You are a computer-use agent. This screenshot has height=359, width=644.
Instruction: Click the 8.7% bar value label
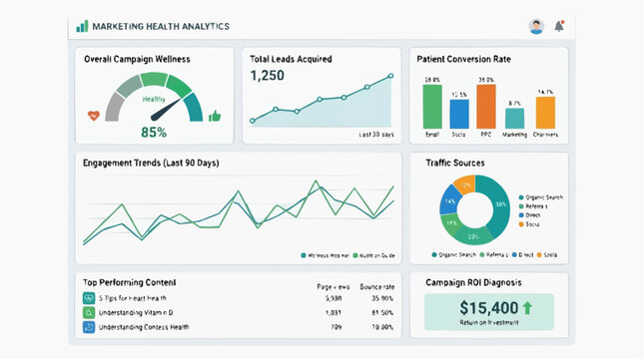(514, 104)
